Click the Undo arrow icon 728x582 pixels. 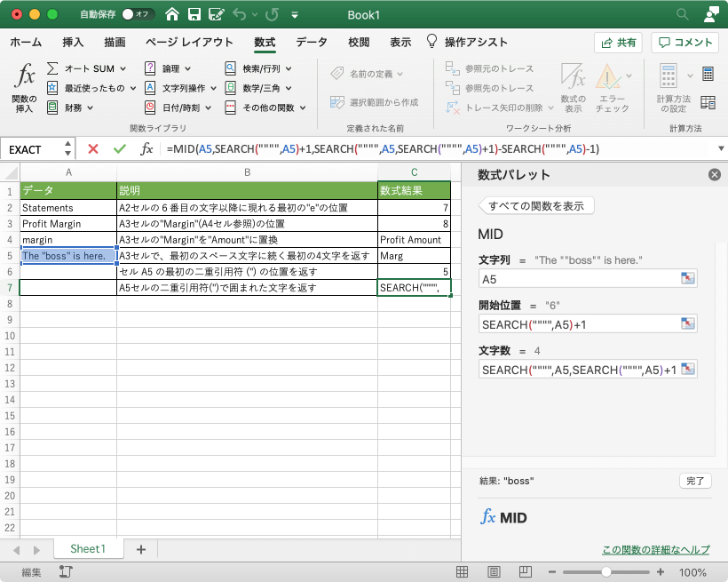240,14
